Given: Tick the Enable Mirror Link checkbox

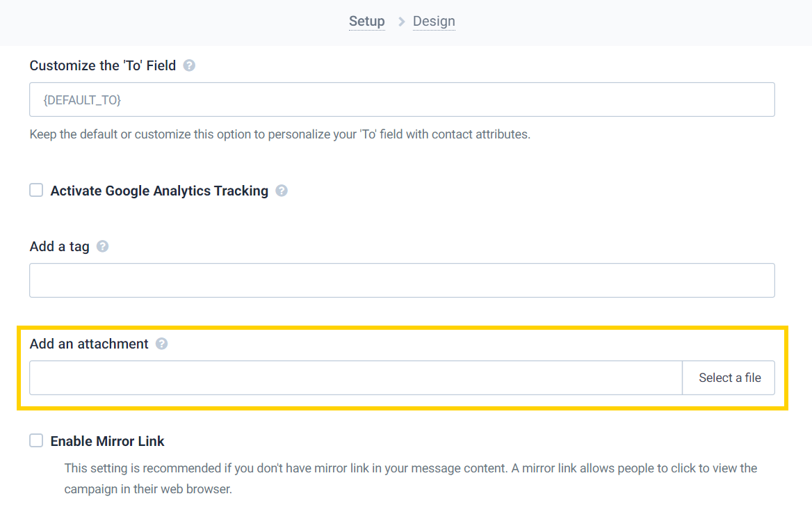Looking at the screenshot, I should [36, 440].
